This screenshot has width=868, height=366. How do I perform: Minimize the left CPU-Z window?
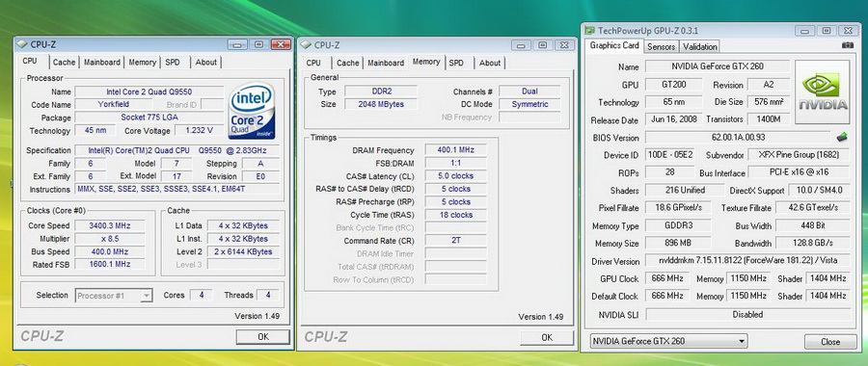tap(238, 44)
